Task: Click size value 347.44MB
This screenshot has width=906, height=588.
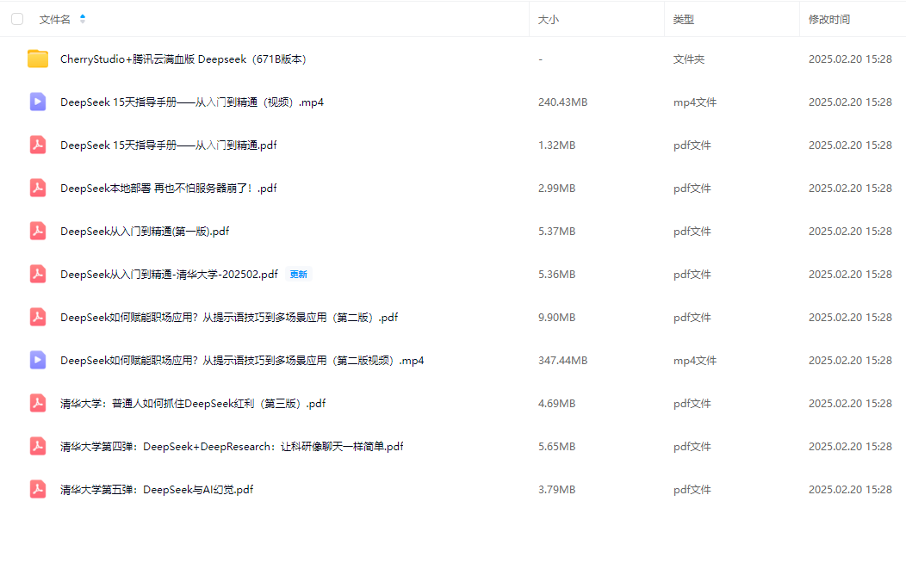Action: [562, 361]
